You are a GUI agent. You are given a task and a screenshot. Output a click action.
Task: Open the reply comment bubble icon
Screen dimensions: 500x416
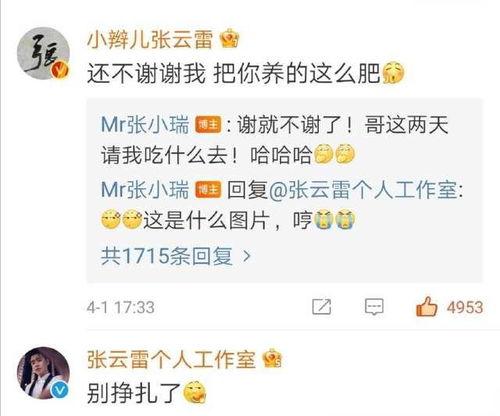374,307
